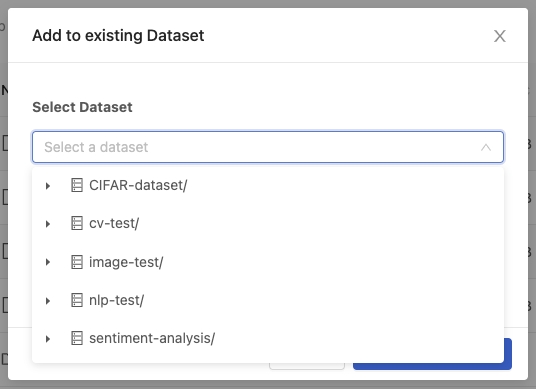
Task: Expand the CIFAR-dataset tree node arrow
Action: [x=48, y=186]
